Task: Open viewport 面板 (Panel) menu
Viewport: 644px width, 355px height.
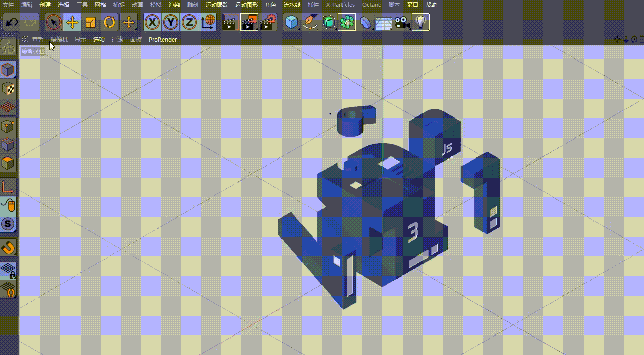Action: coord(136,40)
